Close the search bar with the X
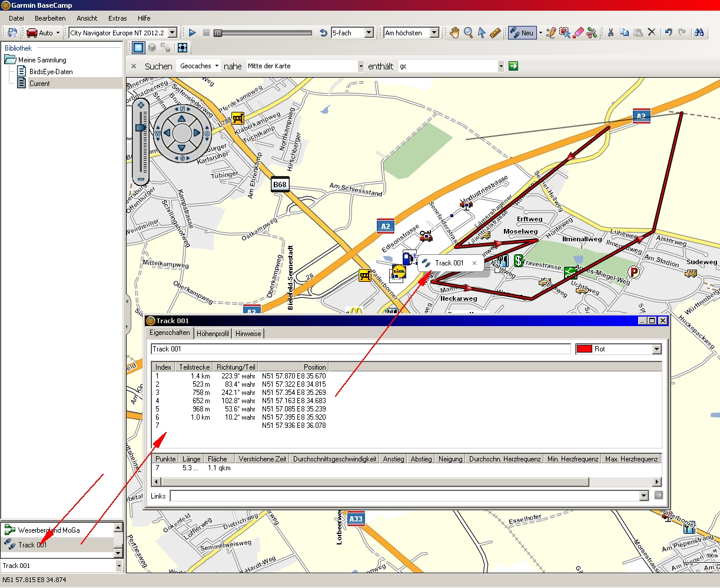This screenshot has height=588, width=720. point(134,66)
